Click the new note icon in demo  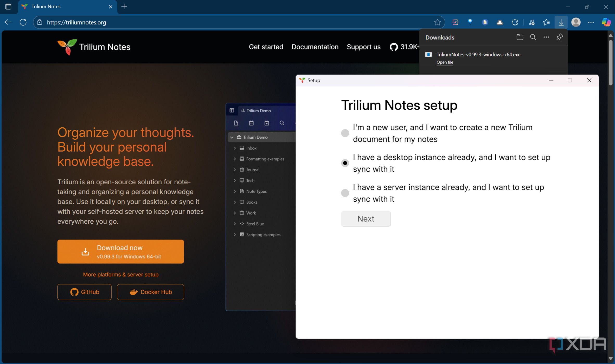click(236, 123)
